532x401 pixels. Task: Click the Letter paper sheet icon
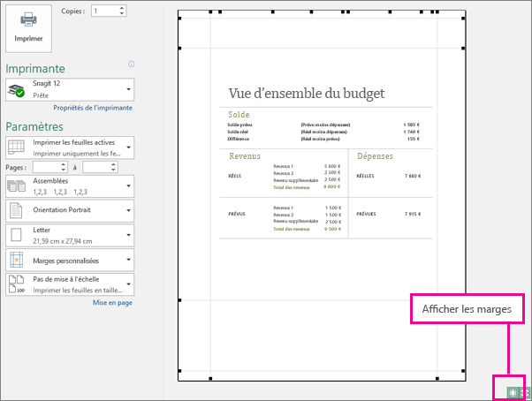16,235
